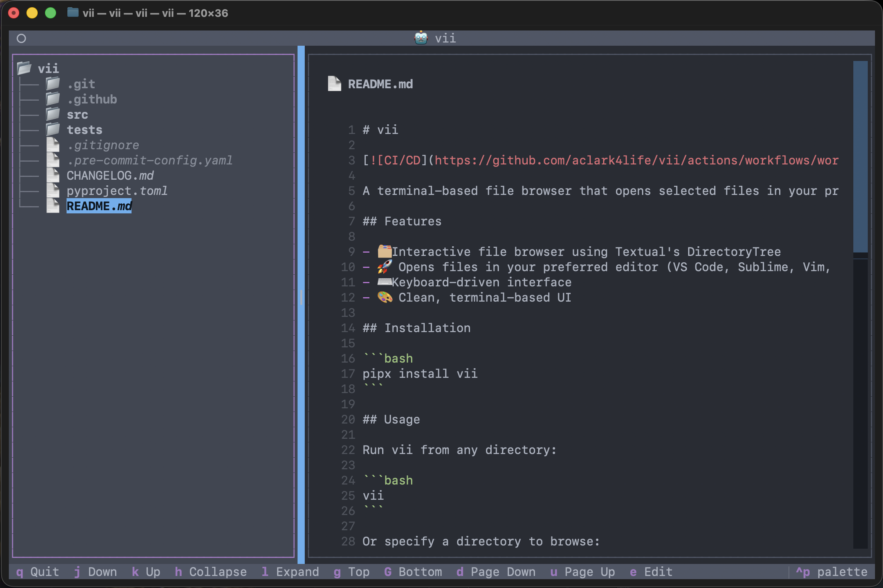Screen dimensions: 883x588
Task: Click the circle command palette icon in header
Action: 21,39
